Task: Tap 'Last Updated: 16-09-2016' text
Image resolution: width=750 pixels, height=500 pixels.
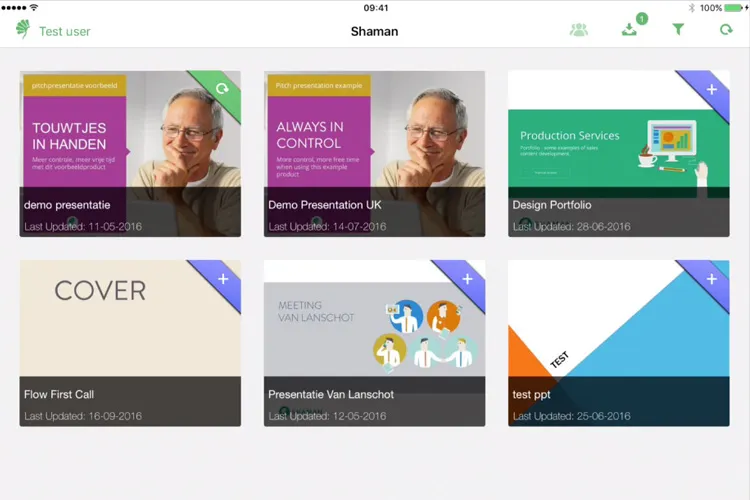Action: click(83, 416)
